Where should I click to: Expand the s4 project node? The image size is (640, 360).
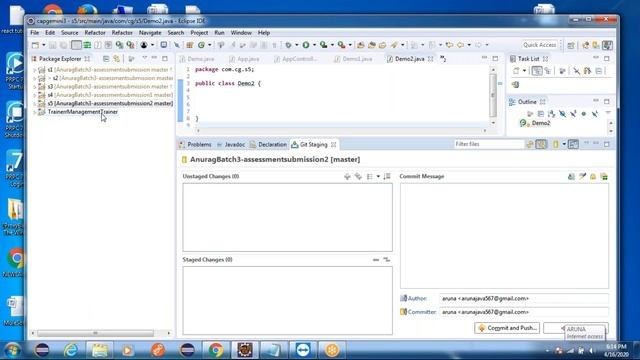point(34,95)
